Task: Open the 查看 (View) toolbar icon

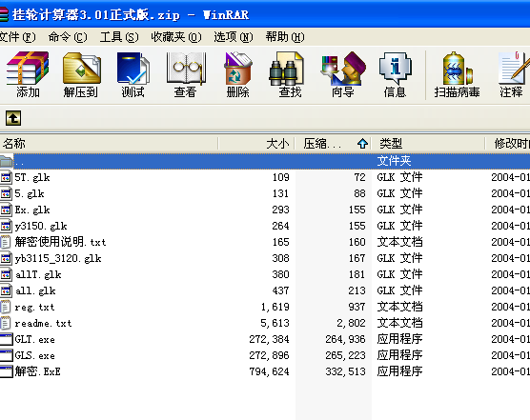Action: (186, 69)
